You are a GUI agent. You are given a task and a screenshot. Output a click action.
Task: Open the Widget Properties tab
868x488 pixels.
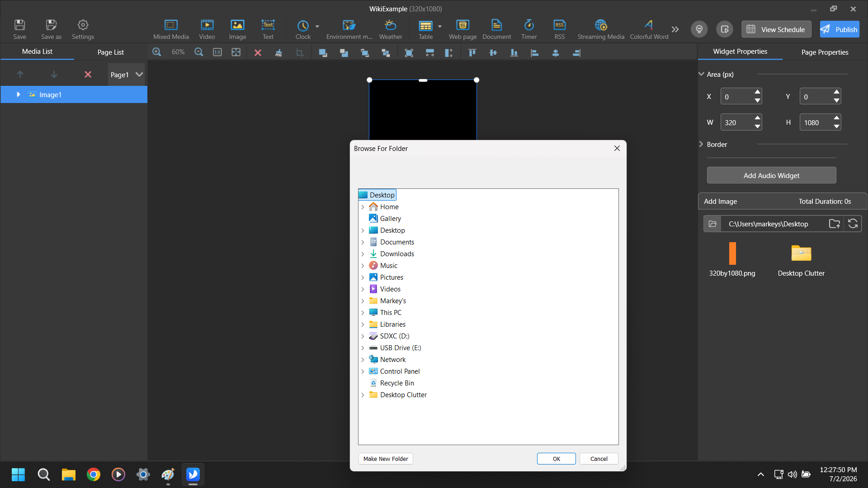[x=740, y=52]
